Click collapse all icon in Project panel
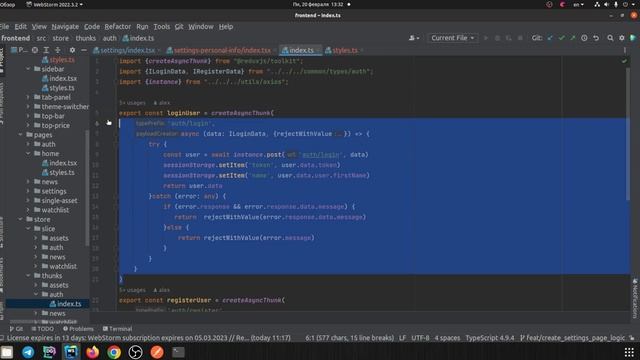Image resolution: width=640 pixels, height=360 pixels. [58, 50]
